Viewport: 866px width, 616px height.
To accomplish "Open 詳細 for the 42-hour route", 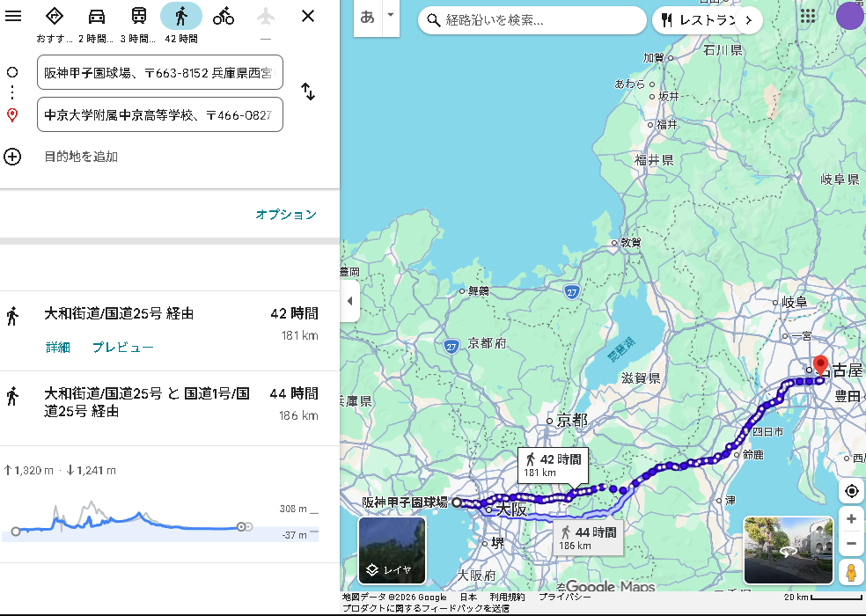I will pyautogui.click(x=58, y=348).
